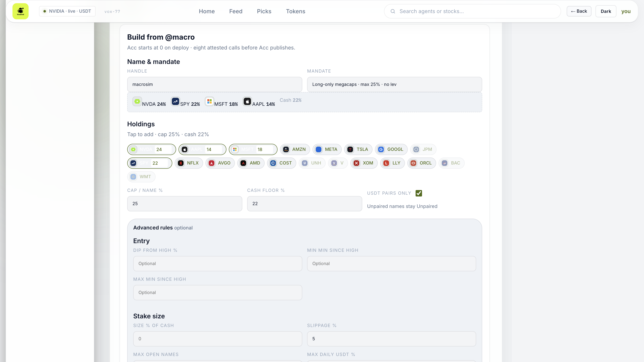Click the AVGO chip icon
Screen dimensions: 644x362
click(212, 163)
